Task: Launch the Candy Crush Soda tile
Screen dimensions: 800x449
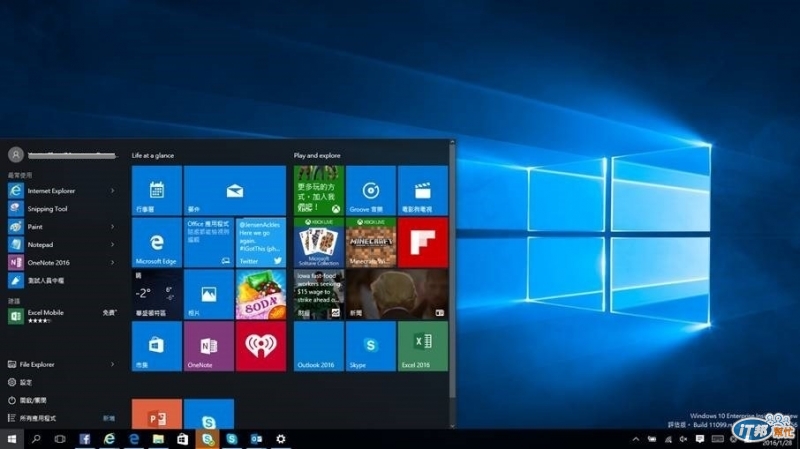Action: (261, 294)
